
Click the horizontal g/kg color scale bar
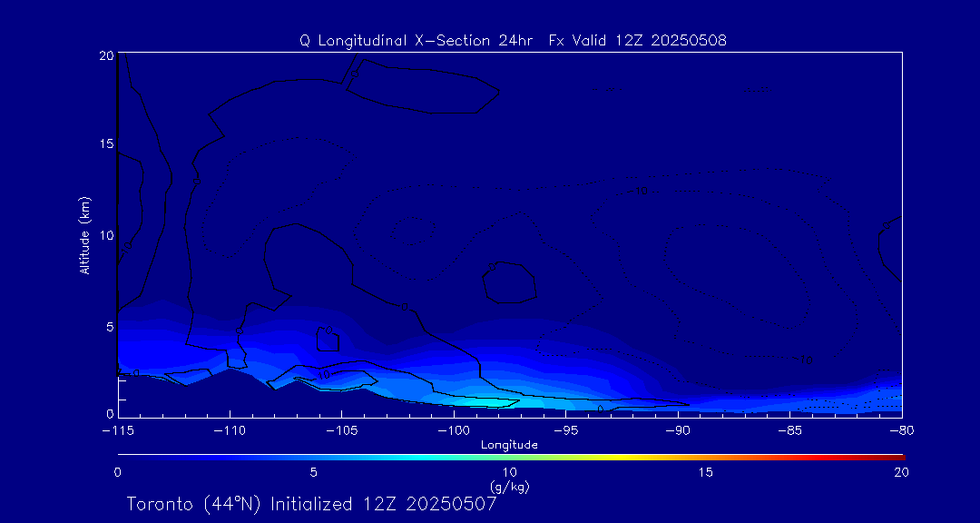coord(511,458)
